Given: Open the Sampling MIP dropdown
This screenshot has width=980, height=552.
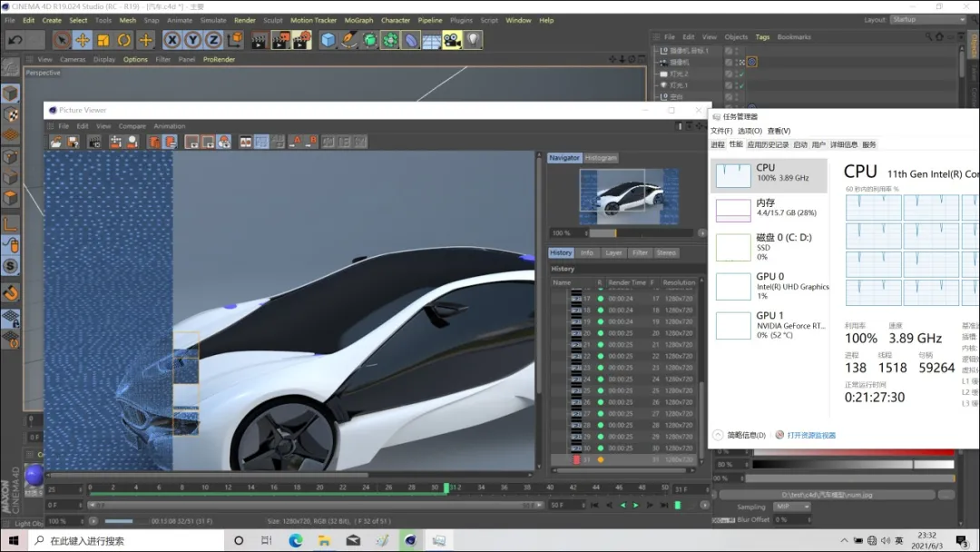Looking at the screenshot, I should coord(791,507).
